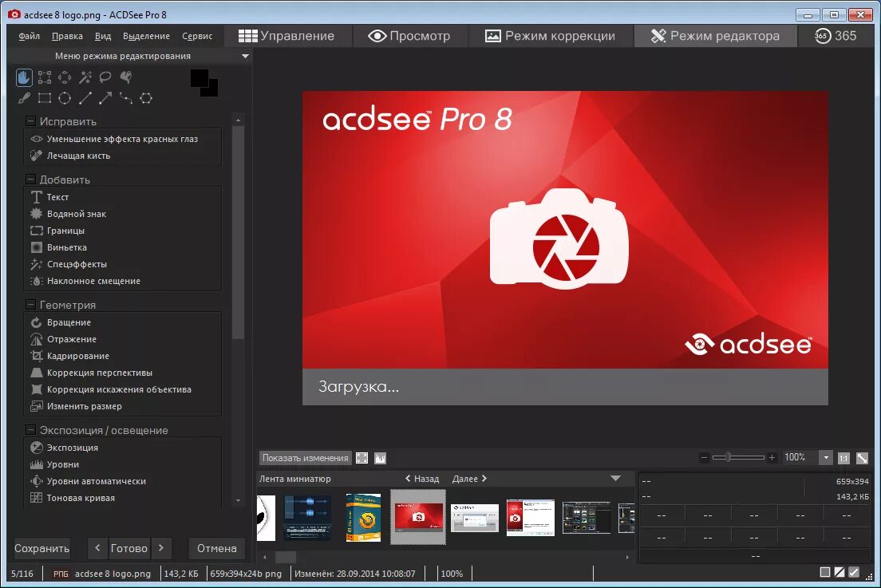The image size is (881, 588).
Task: Collapse the Исправить group
Action: point(31,121)
